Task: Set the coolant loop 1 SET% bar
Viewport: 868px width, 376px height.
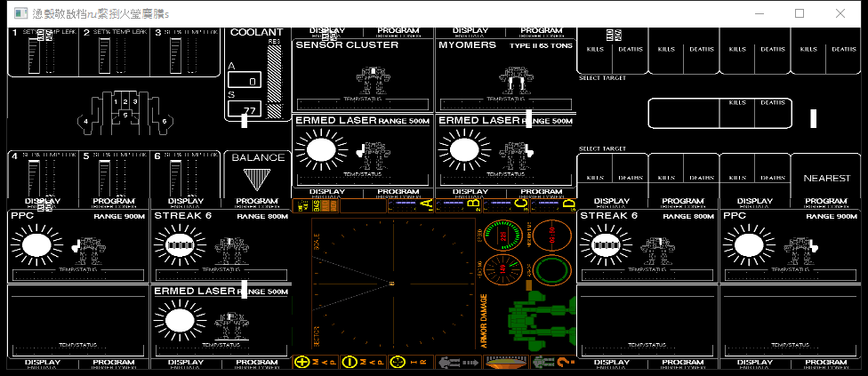Action: (34, 55)
